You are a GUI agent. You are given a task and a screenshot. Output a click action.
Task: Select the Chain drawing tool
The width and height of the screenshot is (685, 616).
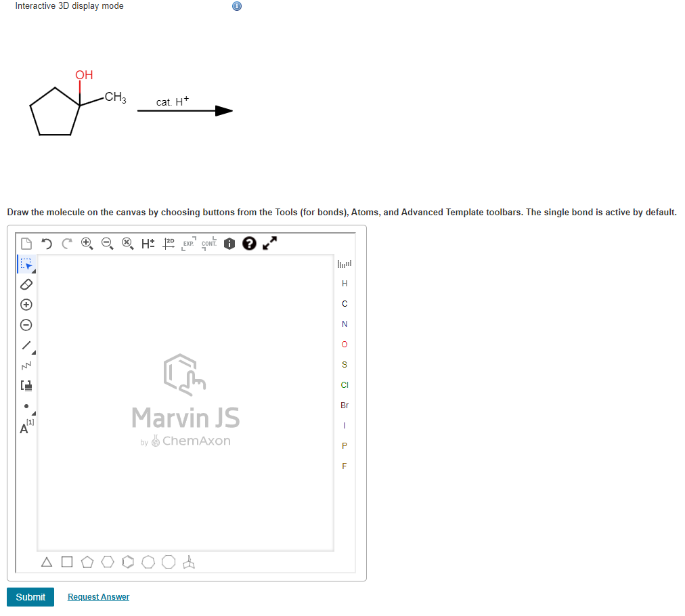click(26, 365)
